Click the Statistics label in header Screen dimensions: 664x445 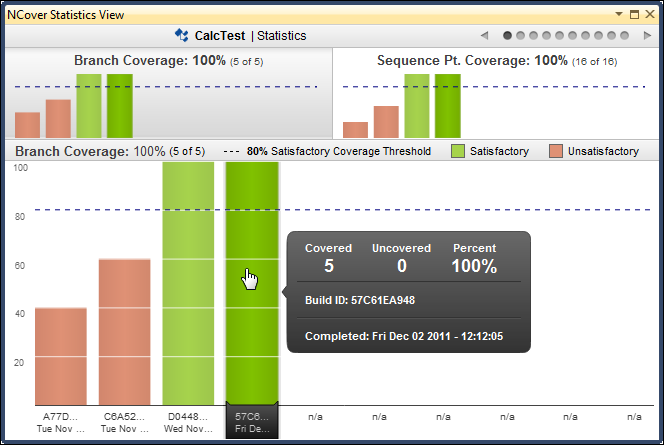pyautogui.click(x=282, y=36)
